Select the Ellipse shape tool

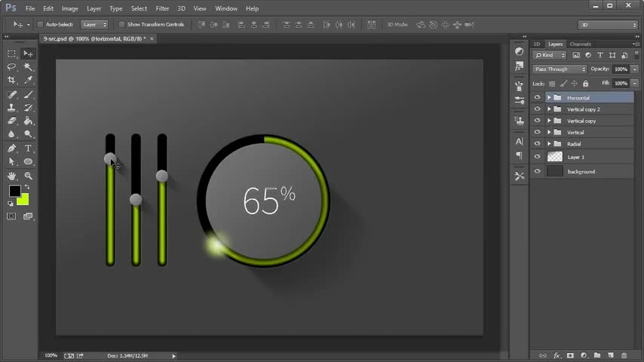[x=28, y=161]
